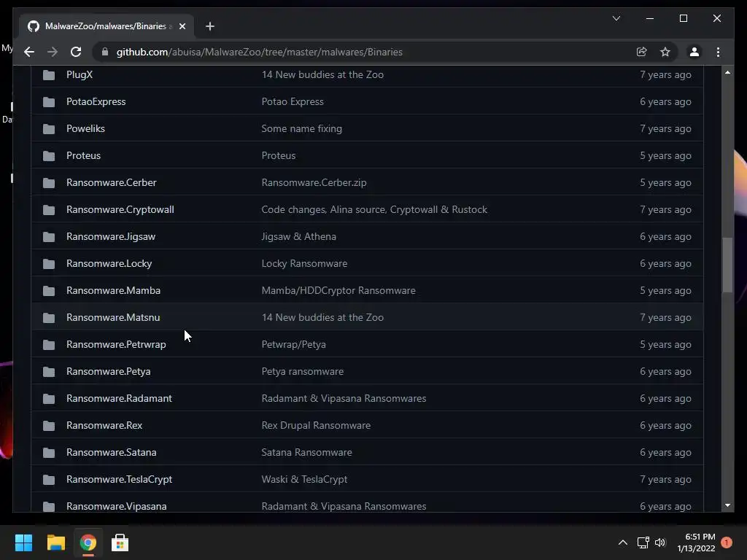Open the Ransomware.Jigsaw folder link

111,237
